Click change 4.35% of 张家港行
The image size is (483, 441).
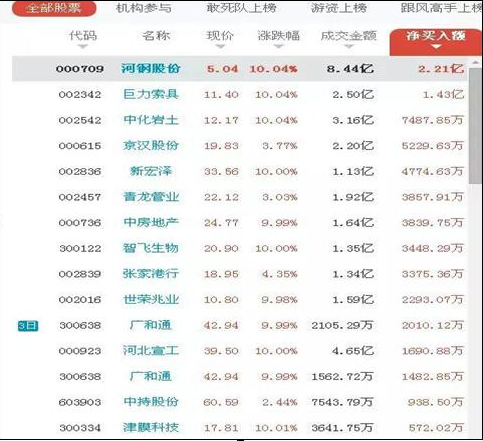[x=279, y=274]
